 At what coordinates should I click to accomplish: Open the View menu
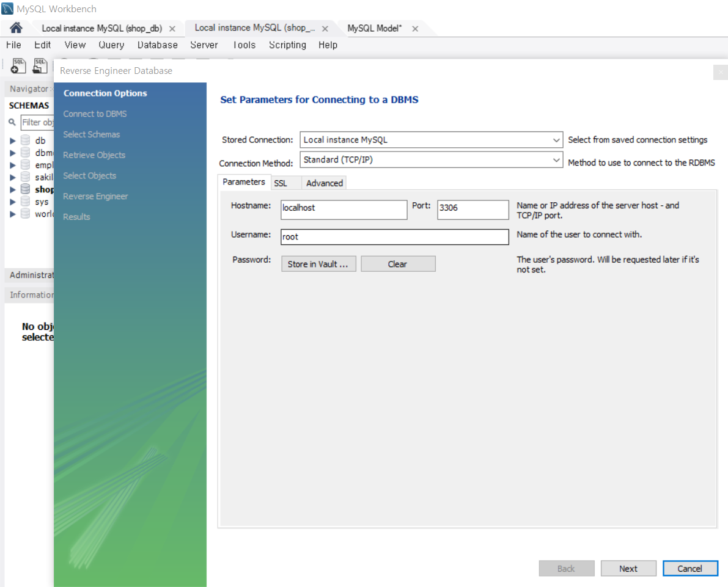click(x=75, y=45)
